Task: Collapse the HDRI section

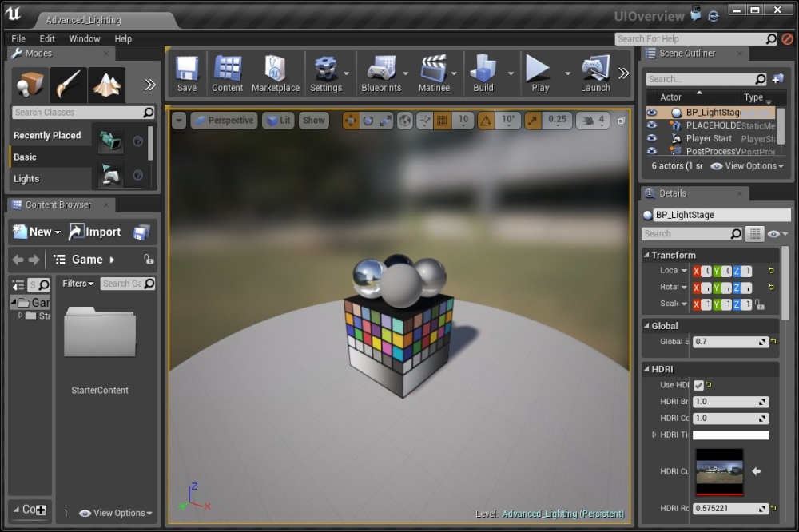Action: coord(646,369)
